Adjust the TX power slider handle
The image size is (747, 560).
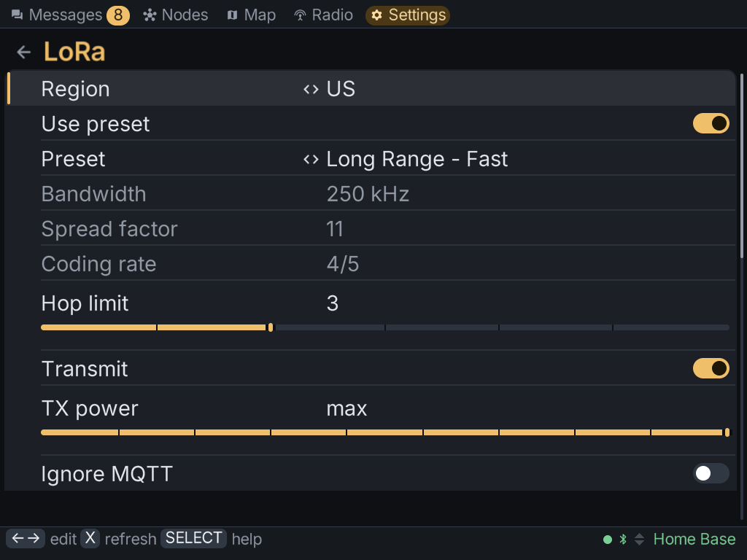point(727,432)
